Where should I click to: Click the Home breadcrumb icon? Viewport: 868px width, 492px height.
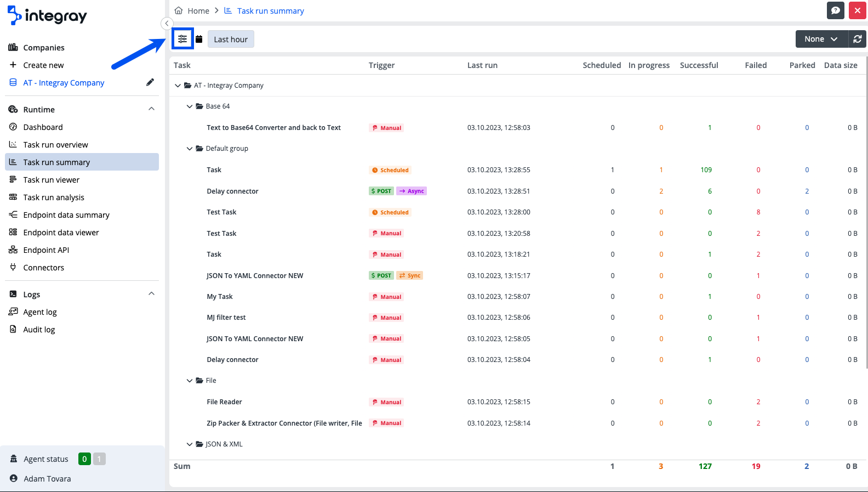179,10
